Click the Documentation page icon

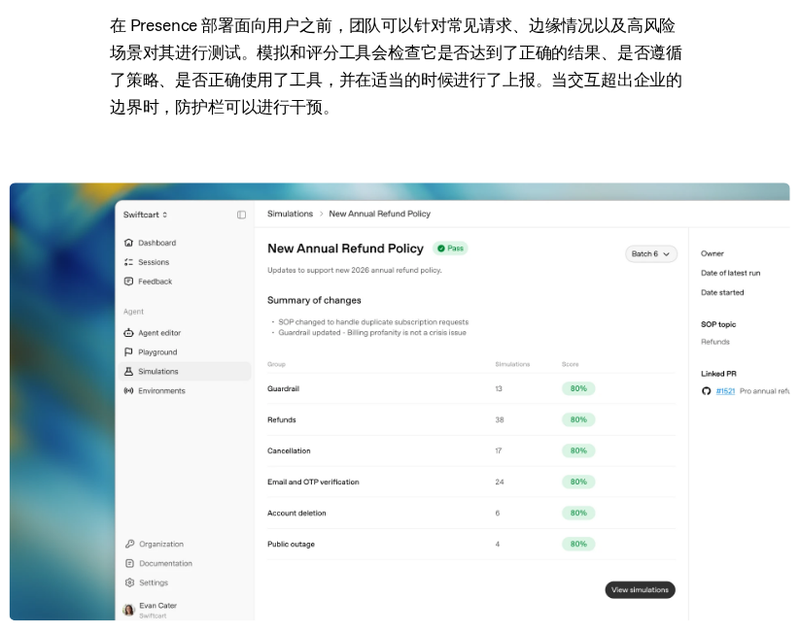[130, 564]
